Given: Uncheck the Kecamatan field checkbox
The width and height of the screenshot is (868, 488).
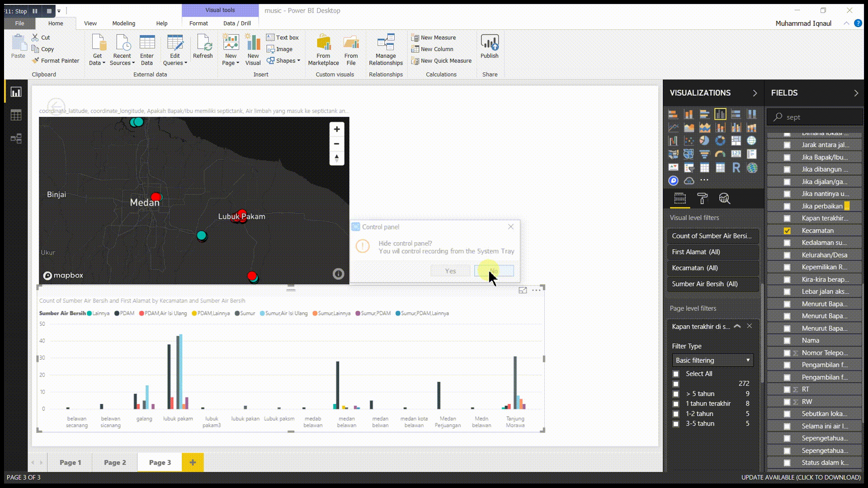Looking at the screenshot, I should [788, 230].
